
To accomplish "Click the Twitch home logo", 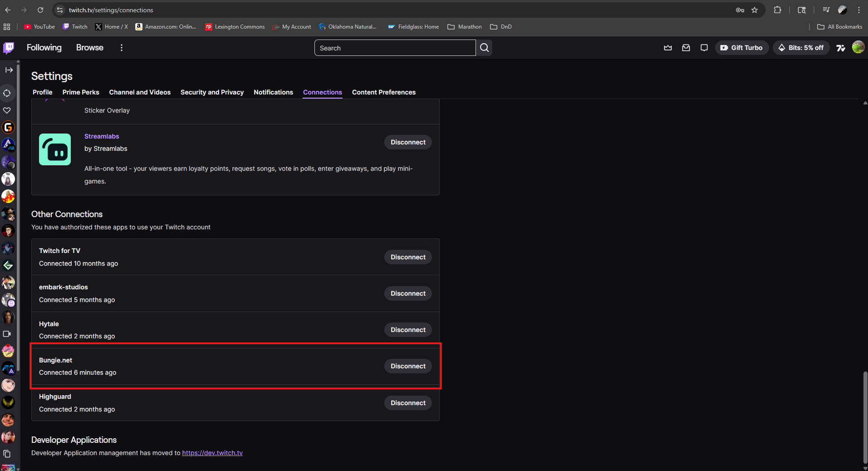I will point(9,48).
